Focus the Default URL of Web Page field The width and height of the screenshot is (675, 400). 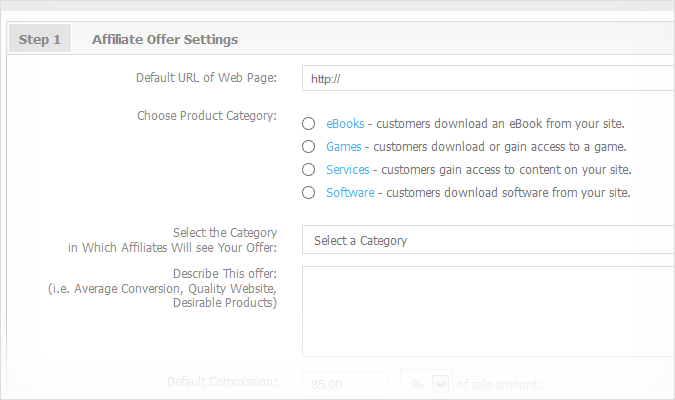[488, 78]
